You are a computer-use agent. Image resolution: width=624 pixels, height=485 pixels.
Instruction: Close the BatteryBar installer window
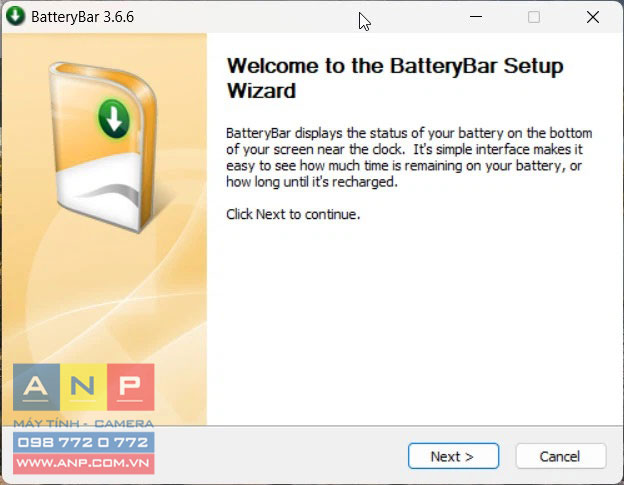[593, 17]
